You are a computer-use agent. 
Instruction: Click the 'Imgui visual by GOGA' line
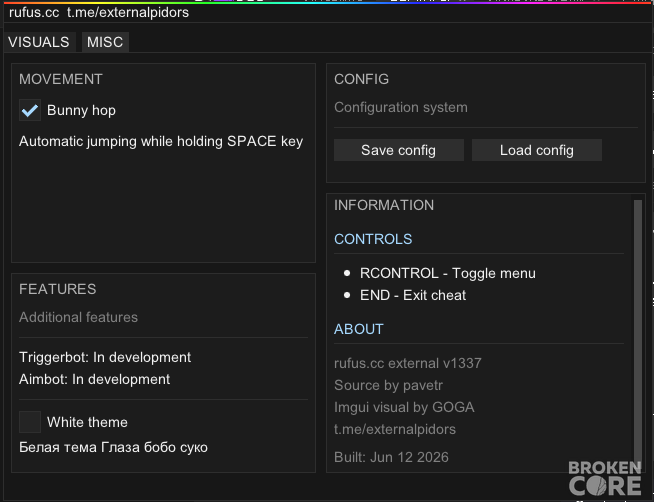[404, 407]
